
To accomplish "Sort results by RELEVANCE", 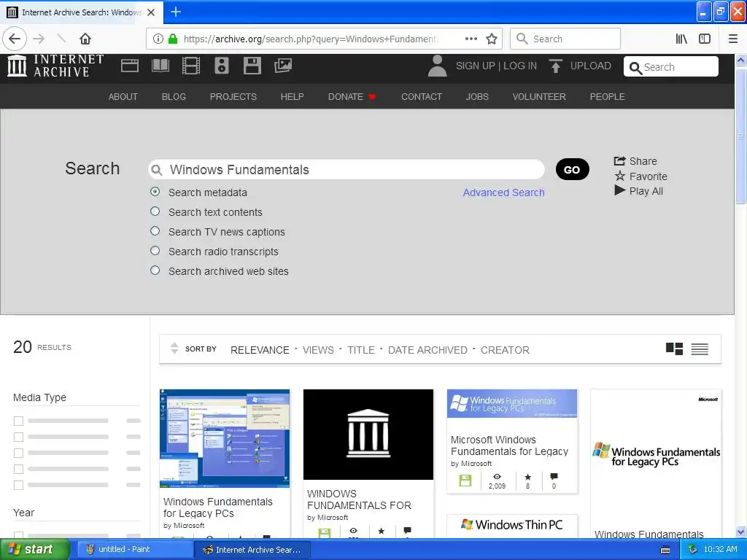I will (x=260, y=350).
